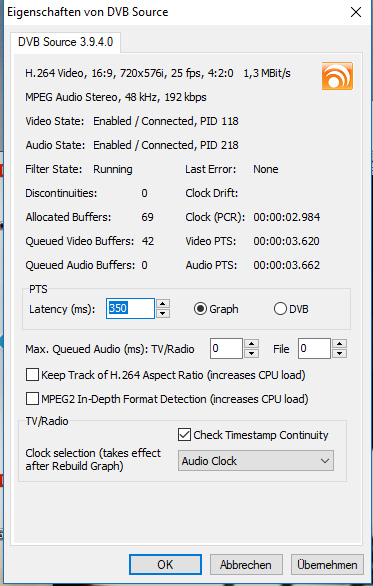Decrease File max queued audio value
Screen dimensions: 373x586
click(339, 353)
